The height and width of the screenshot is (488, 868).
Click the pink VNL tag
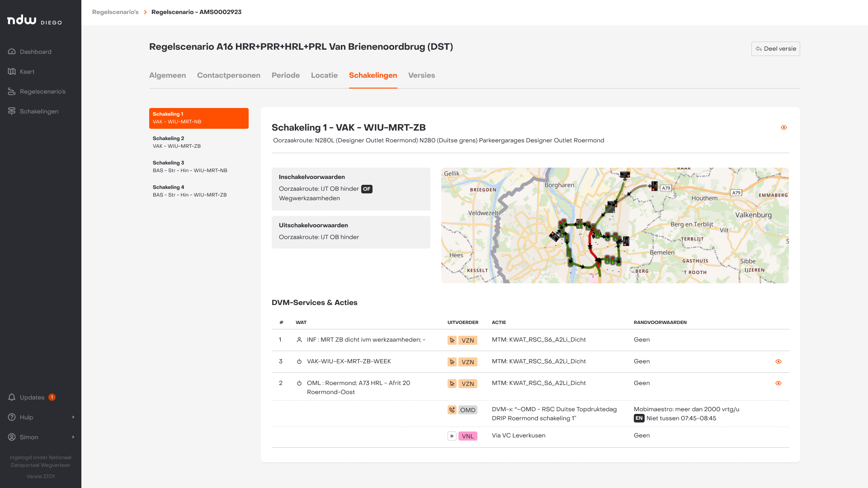[468, 436]
